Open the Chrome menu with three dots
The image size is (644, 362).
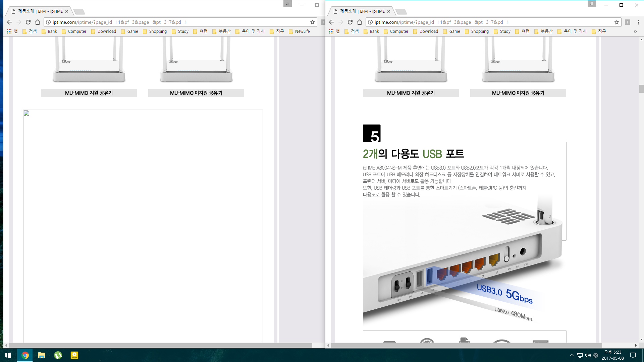[638, 22]
